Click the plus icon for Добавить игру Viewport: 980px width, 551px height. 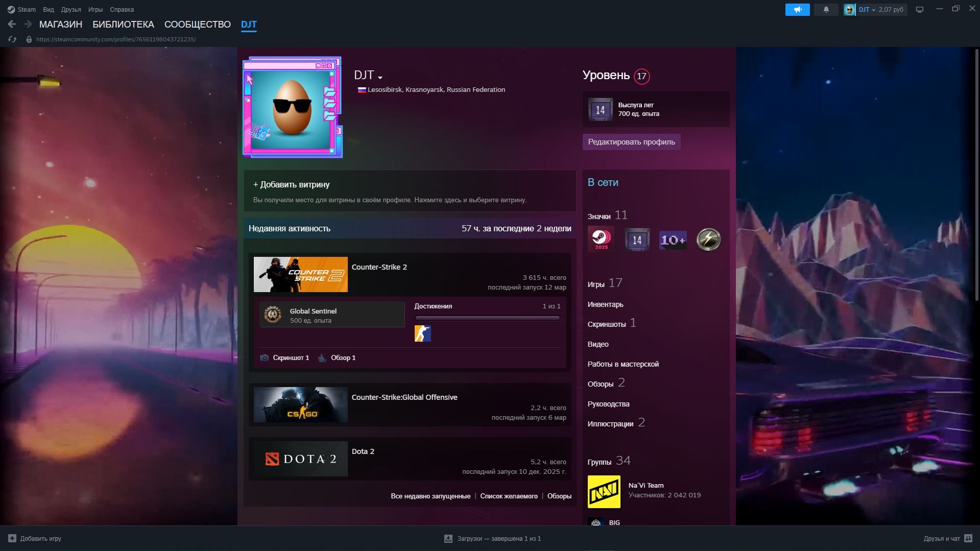12,538
